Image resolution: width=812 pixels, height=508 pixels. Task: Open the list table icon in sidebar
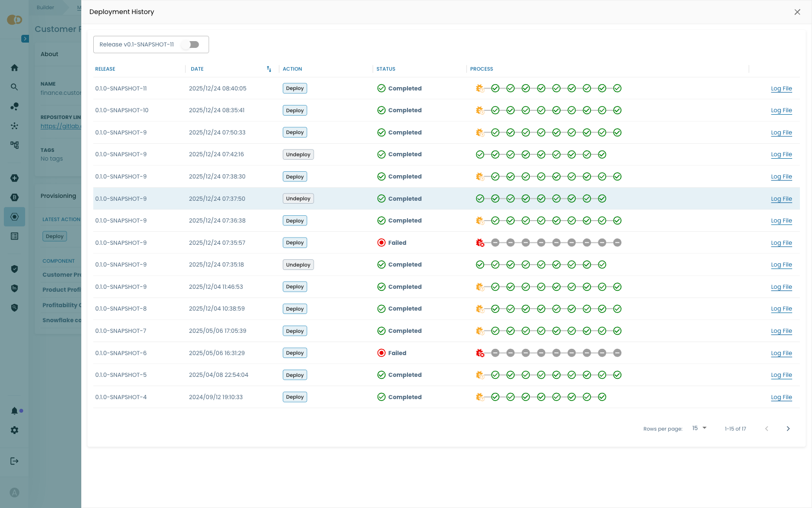click(14, 236)
